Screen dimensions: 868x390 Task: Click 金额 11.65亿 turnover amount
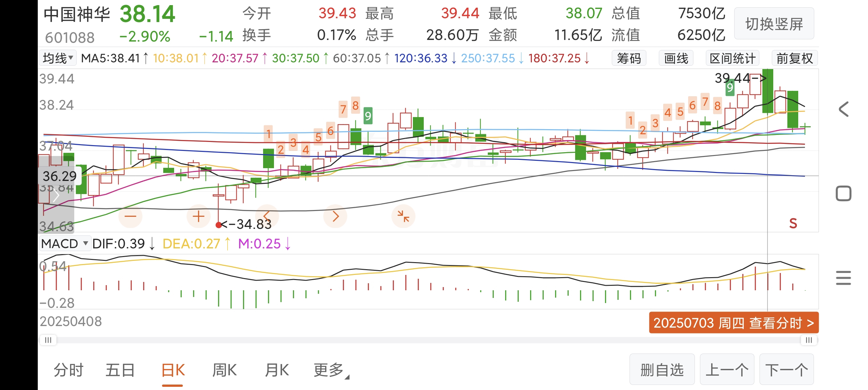click(578, 35)
